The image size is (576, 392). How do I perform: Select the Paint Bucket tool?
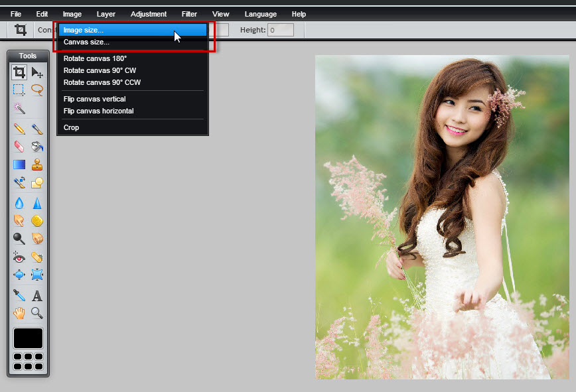(36, 147)
